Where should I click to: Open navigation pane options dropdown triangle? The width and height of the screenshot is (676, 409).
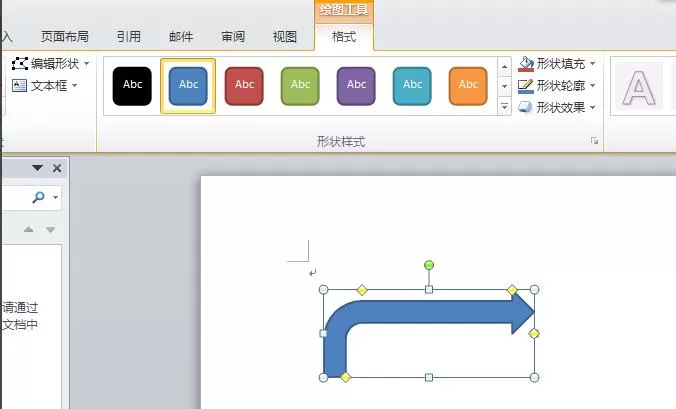click(38, 168)
